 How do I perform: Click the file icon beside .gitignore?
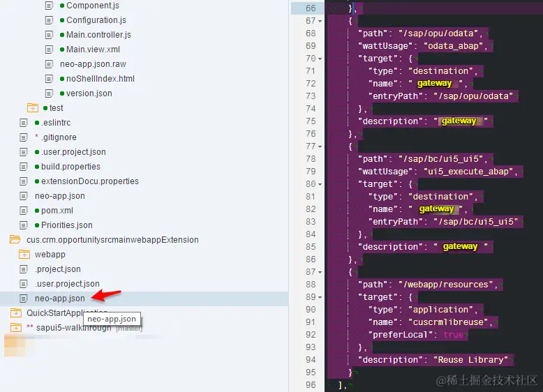(x=24, y=137)
